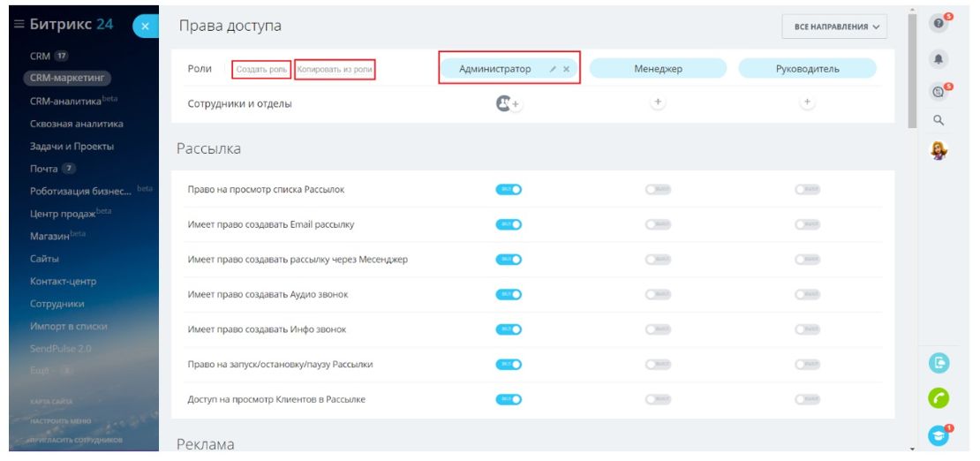Add an employee to the Менеджер role
The width and height of the screenshot is (980, 461).
(x=657, y=103)
